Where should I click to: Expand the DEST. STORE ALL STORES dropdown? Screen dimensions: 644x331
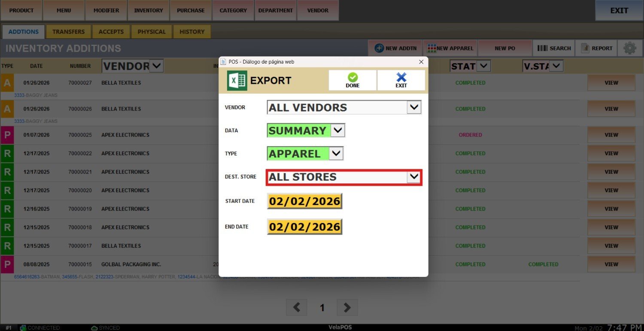[413, 177]
